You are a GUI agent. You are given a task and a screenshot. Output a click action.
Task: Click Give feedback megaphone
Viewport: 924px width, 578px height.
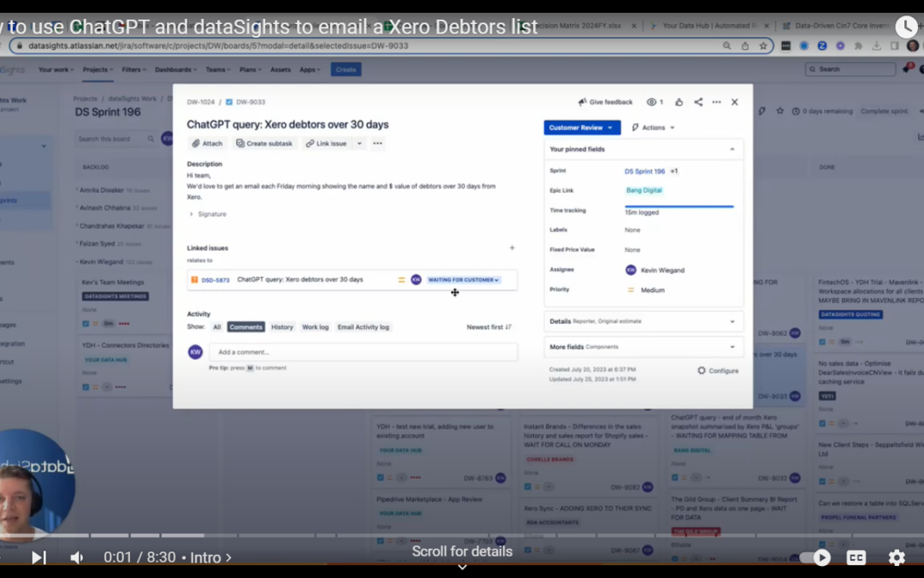pos(605,102)
